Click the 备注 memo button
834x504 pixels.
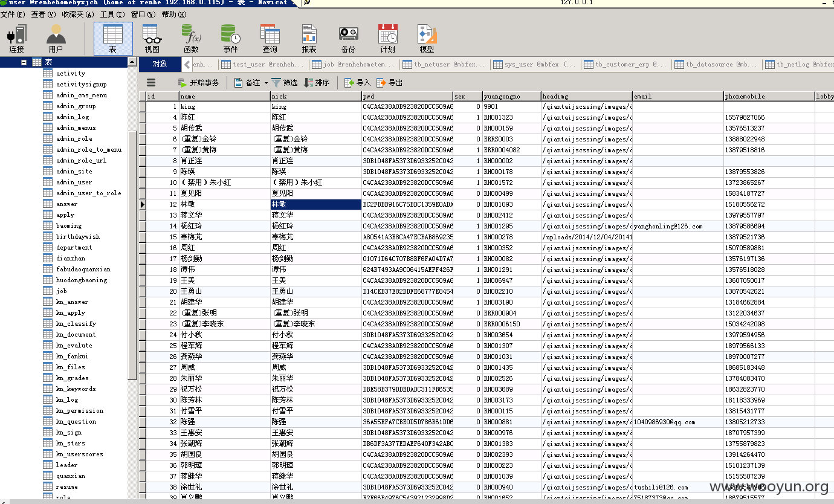pos(247,83)
